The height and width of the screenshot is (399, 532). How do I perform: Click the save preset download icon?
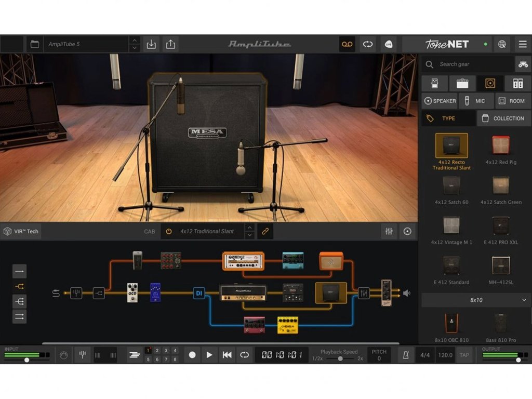(151, 44)
